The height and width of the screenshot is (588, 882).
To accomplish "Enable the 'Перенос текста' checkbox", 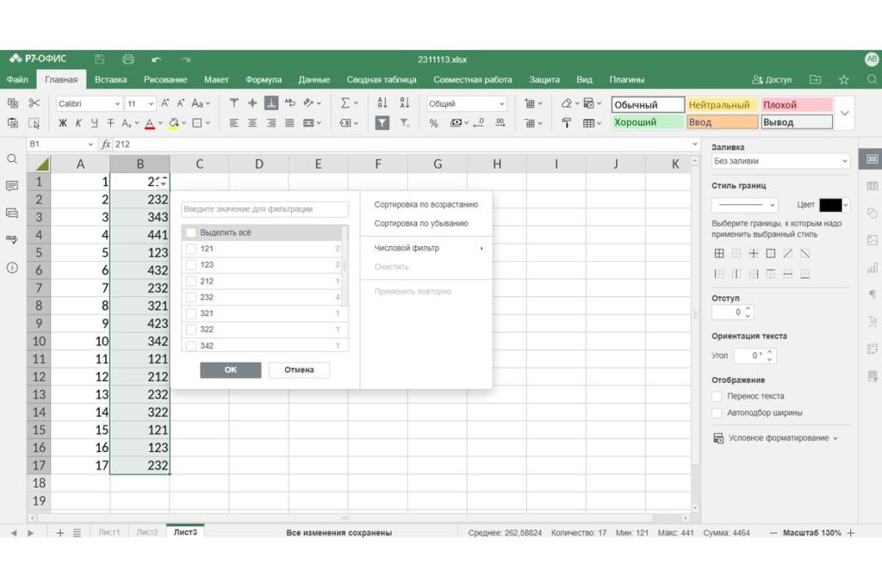I will [x=717, y=396].
